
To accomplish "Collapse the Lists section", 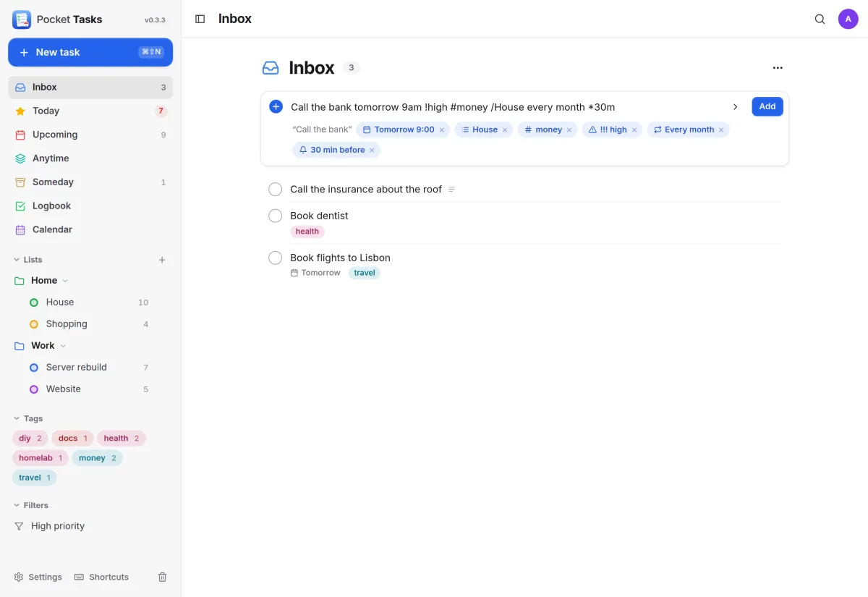I will (x=28, y=260).
